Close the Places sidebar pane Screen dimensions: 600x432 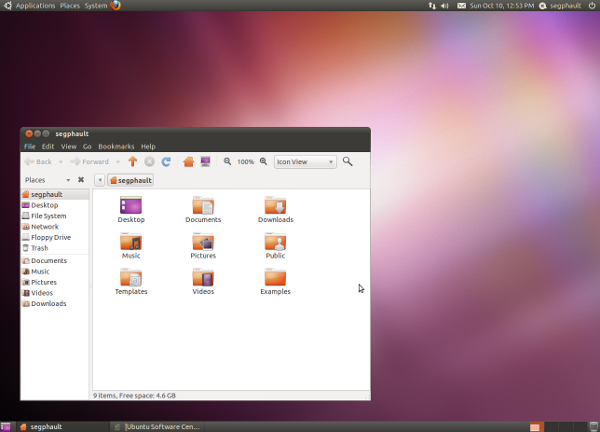pyautogui.click(x=81, y=179)
